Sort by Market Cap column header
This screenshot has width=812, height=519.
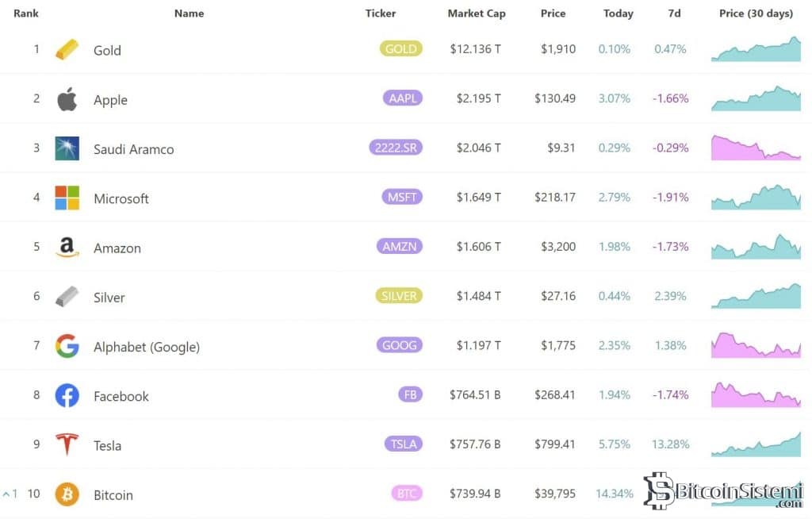click(x=476, y=13)
